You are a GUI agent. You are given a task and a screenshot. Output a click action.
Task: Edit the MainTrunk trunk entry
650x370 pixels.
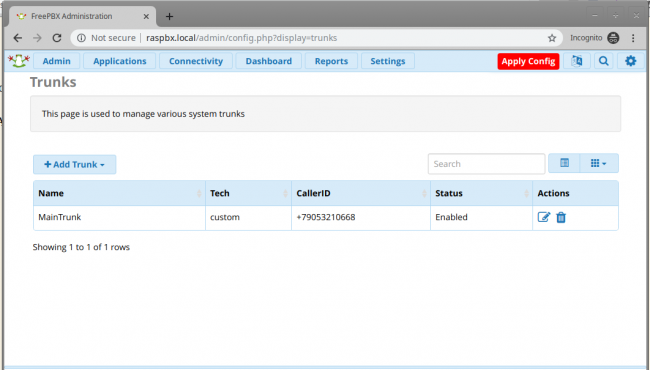[543, 217]
